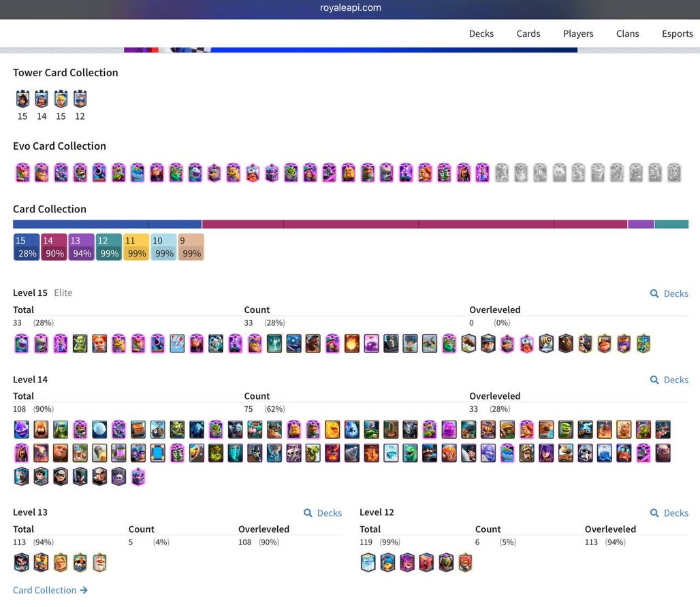Click the Level 12 total value 119 (99%)

pyautogui.click(x=380, y=542)
